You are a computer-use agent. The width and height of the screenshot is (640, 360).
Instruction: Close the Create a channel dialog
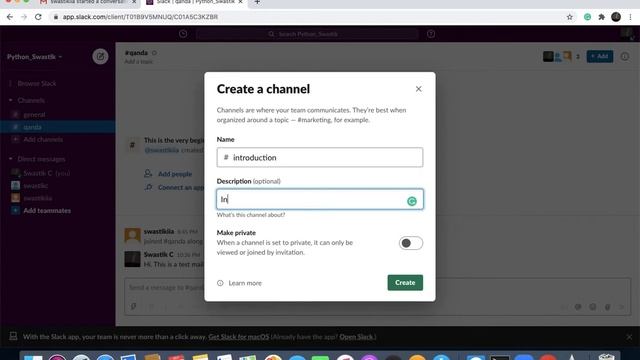(418, 89)
